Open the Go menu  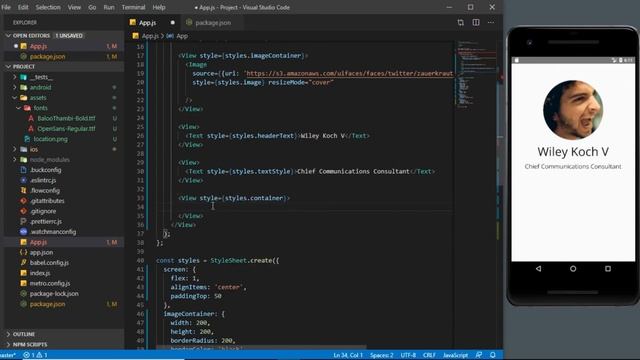pos(92,7)
